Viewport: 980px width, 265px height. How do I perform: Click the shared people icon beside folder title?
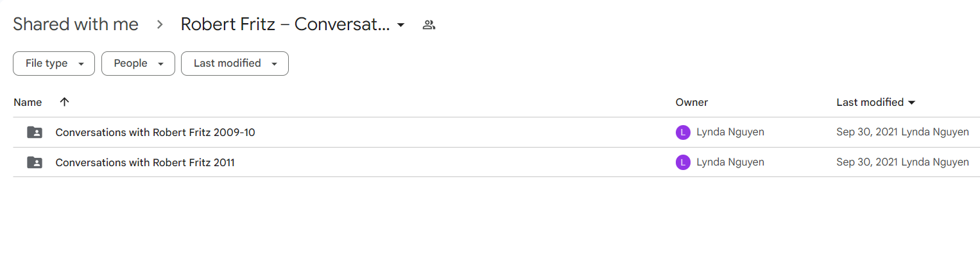429,25
